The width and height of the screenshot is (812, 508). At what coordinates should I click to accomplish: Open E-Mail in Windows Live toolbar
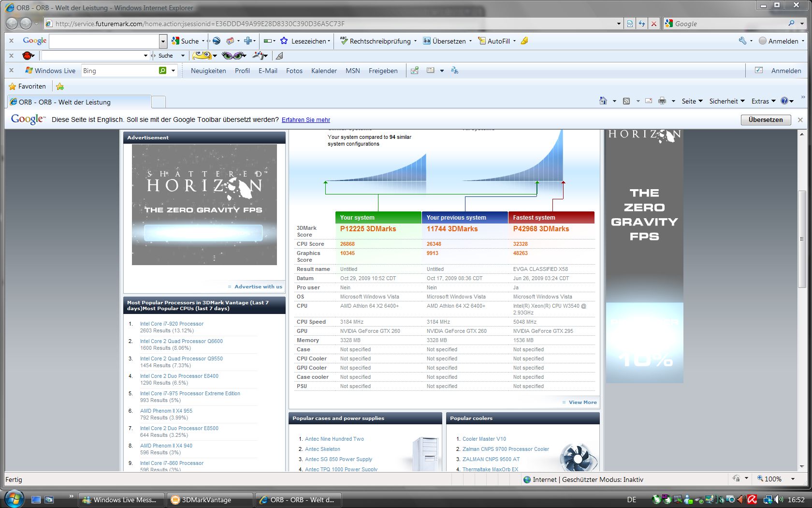268,71
